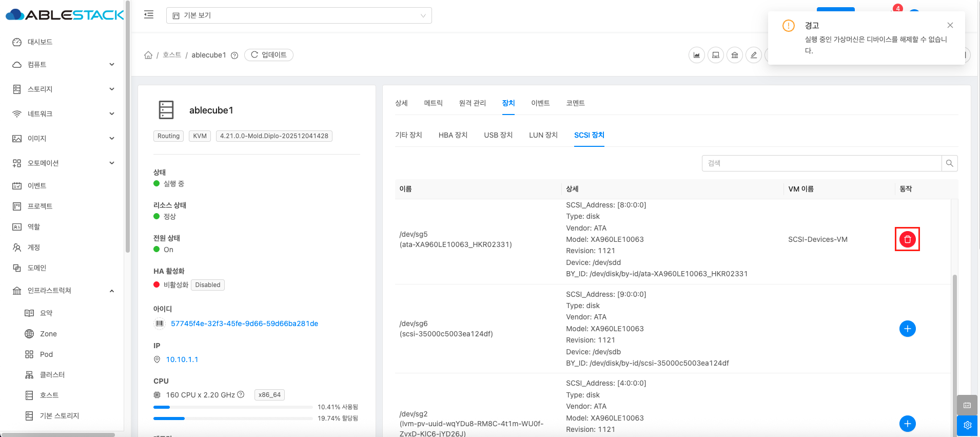Open Zone under infrastructure menu

click(48, 334)
